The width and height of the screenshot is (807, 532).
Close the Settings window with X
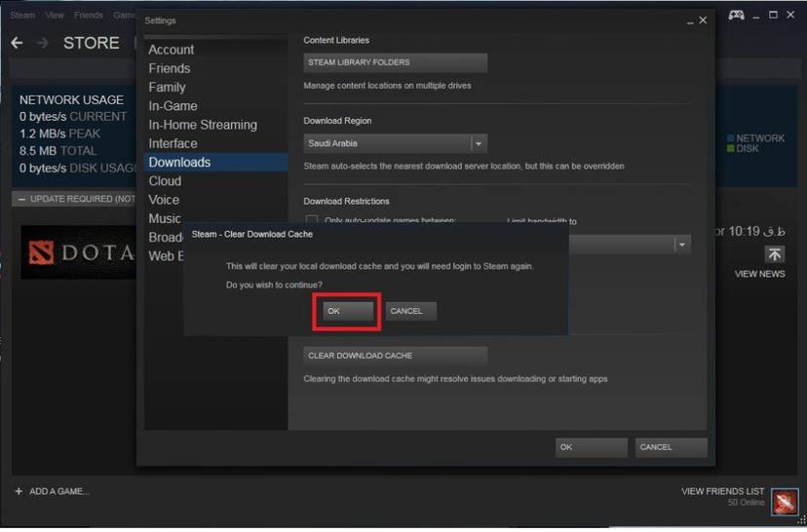[703, 20]
